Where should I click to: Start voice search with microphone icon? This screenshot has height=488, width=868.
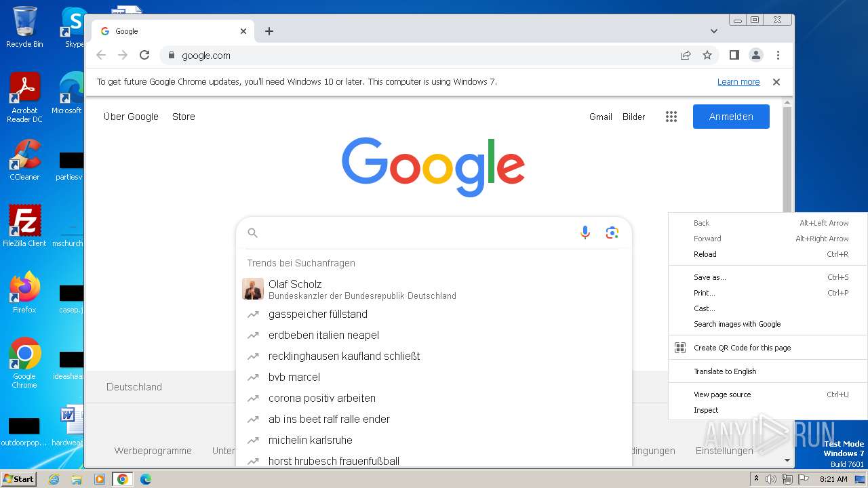coord(585,232)
